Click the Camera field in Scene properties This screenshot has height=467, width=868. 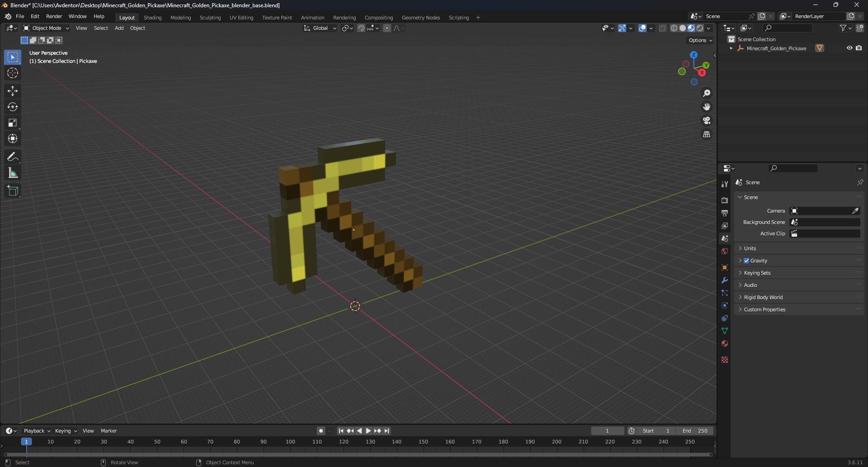click(825, 211)
